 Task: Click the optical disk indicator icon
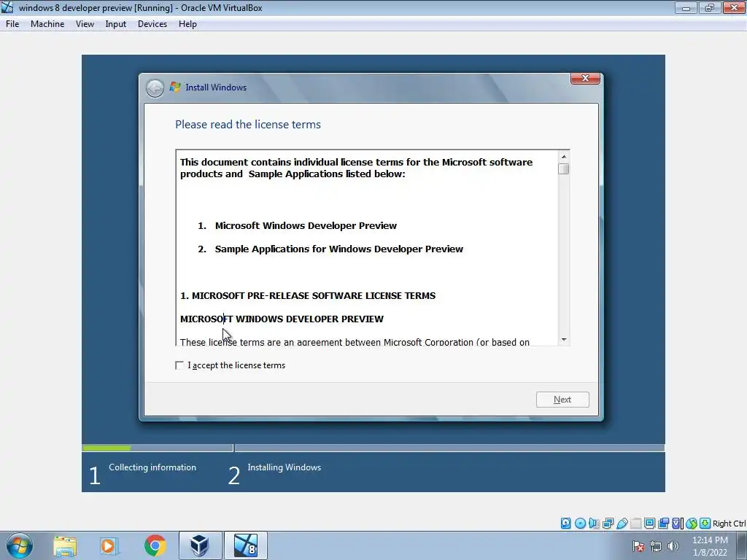tap(580, 524)
